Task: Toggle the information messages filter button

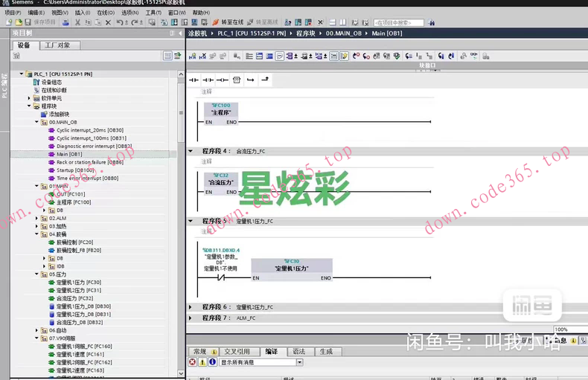Action: coord(212,362)
